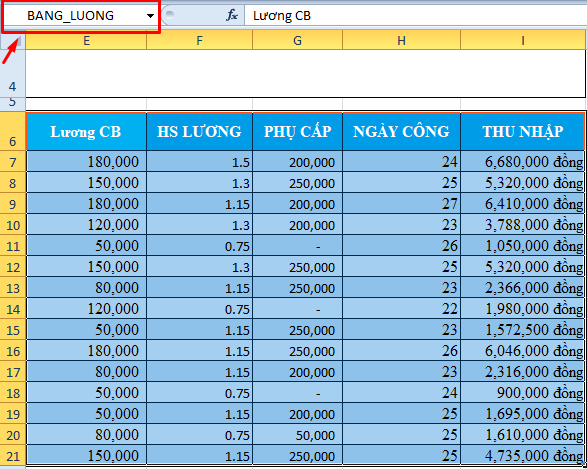This screenshot has width=587, height=469.
Task: Select cell containing 900,000 đồng
Action: (x=523, y=393)
